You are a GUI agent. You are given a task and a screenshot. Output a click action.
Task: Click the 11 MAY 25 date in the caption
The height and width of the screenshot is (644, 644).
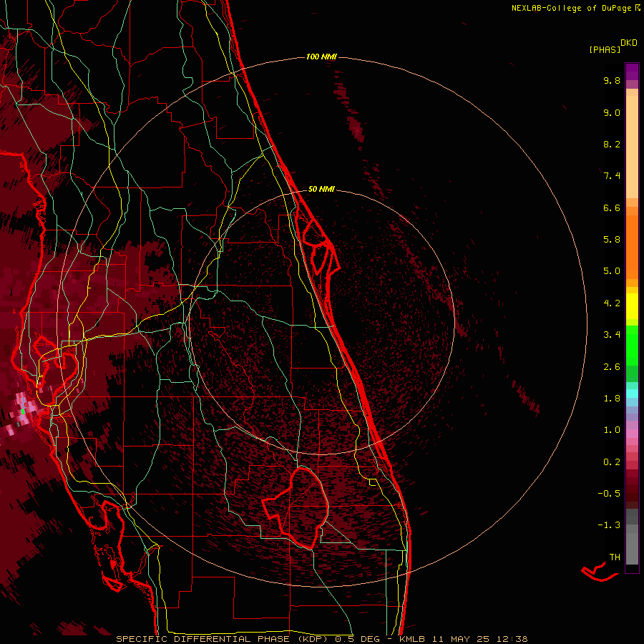[x=462, y=639]
